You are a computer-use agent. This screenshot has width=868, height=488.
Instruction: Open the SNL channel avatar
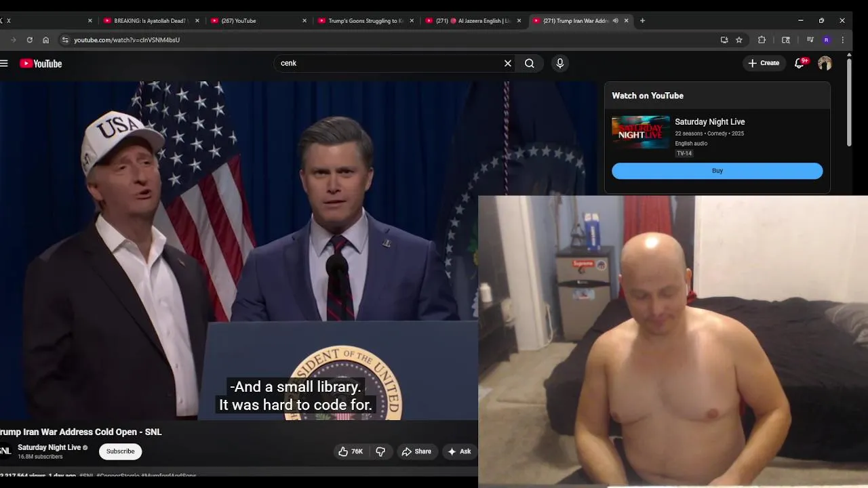click(x=5, y=451)
